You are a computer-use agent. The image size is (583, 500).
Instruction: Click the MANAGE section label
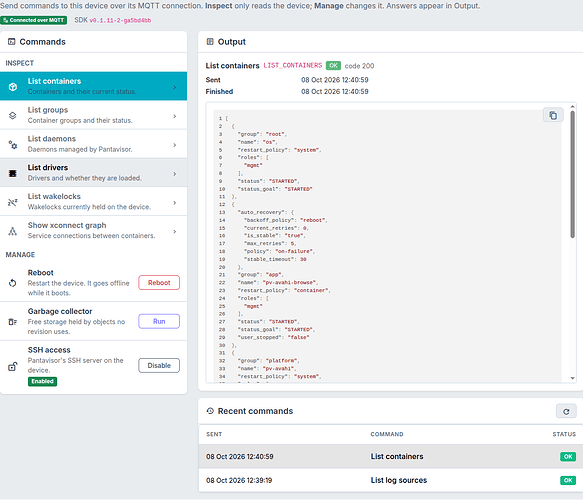20,255
